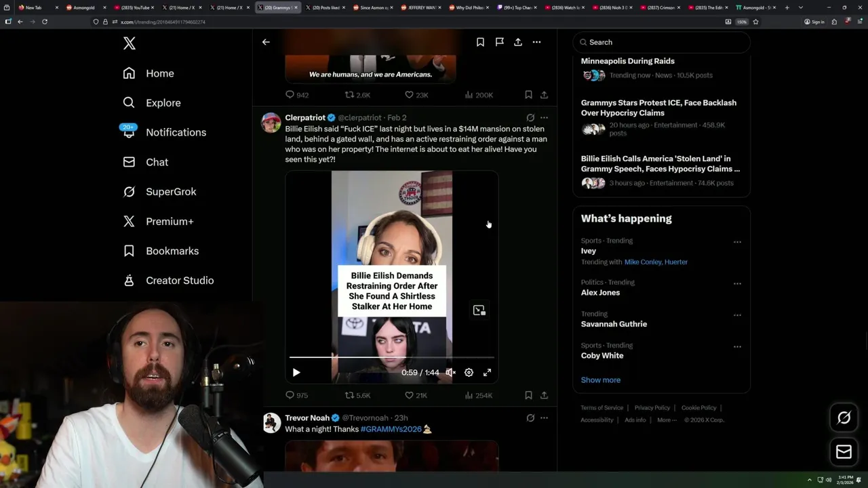Unmute the video sound

[450, 372]
